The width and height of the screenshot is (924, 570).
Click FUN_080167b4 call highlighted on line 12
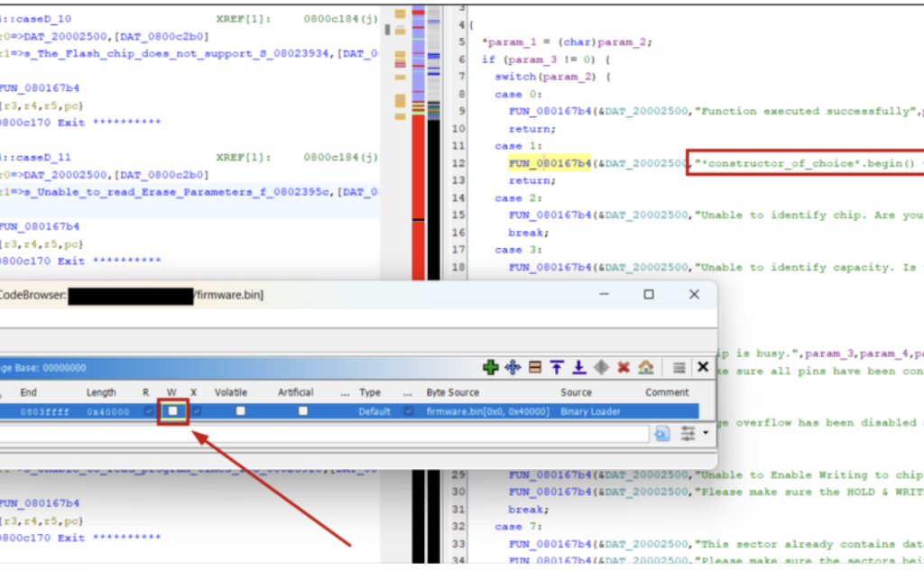click(550, 163)
